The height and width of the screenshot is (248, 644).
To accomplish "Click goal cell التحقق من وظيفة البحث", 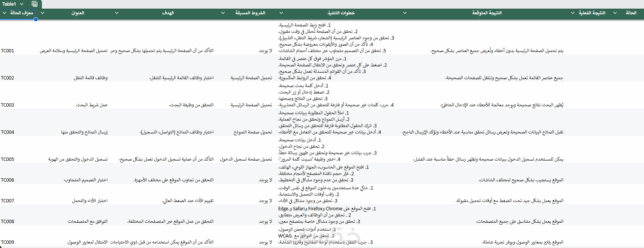I will [191, 105].
